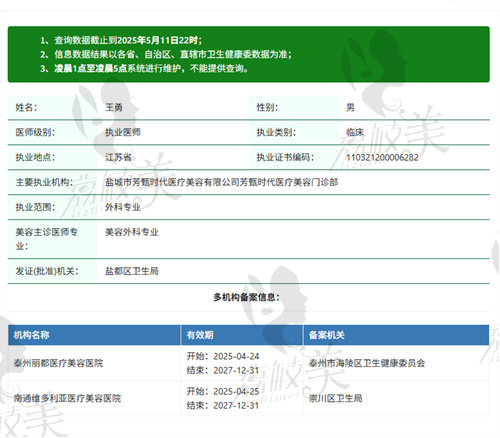Click the 有效期 column header
Viewport: 500px width, 438px height.
coord(200,335)
